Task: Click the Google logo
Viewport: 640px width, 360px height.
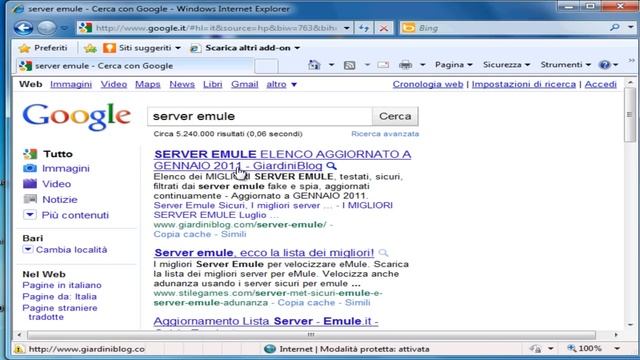Action: click(x=77, y=117)
